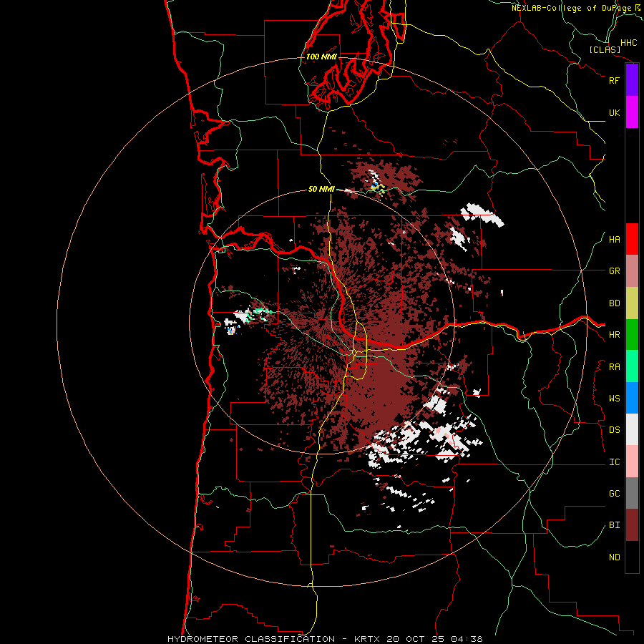Click the 'DS' legend label
644x644 pixels.
click(x=614, y=430)
